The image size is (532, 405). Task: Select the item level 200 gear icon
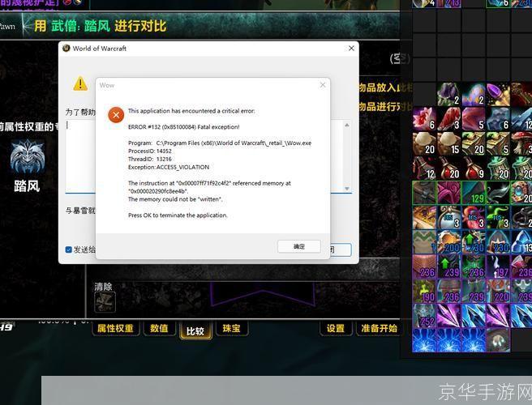tap(448, 242)
